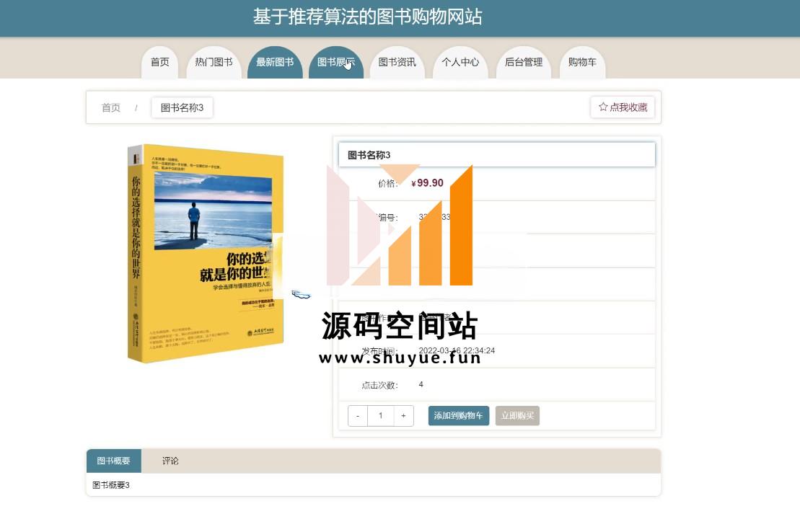This screenshot has width=800, height=532.
Task: Add book to cart 添加到购物车
Action: pyautogui.click(x=459, y=416)
